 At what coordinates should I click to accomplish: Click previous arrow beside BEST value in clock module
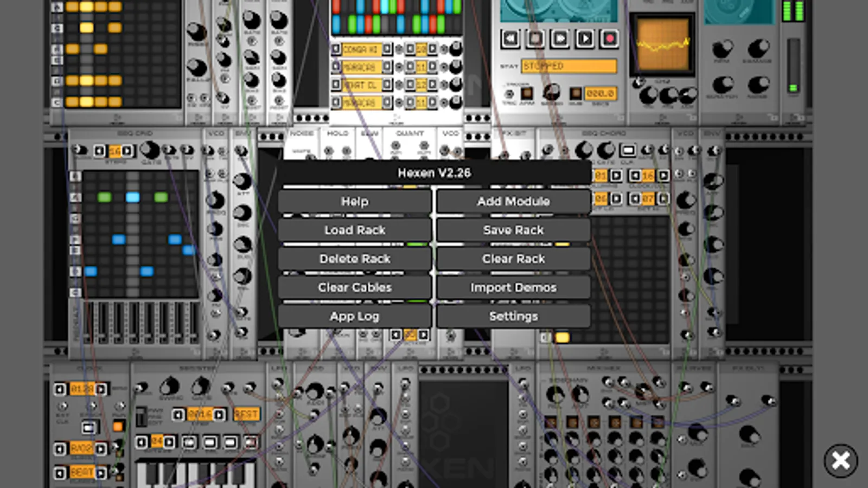coord(60,473)
